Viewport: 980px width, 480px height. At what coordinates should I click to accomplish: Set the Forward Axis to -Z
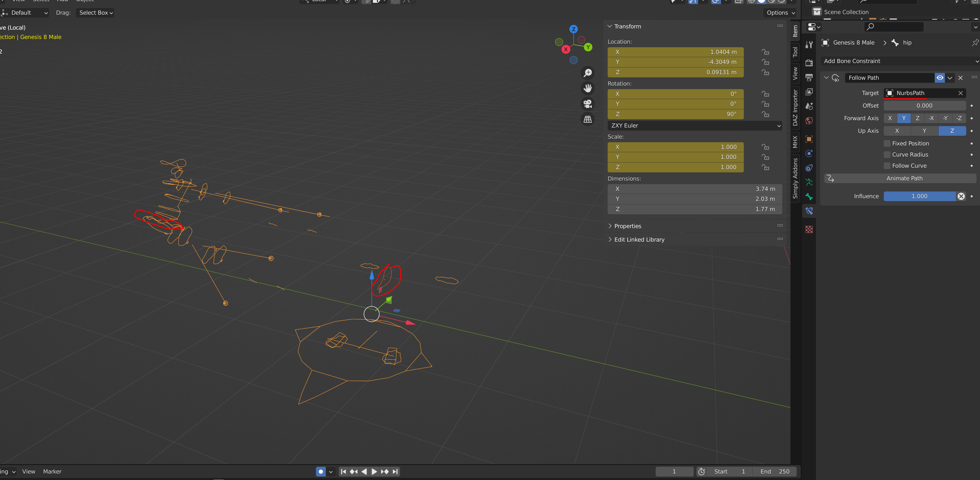coord(959,118)
